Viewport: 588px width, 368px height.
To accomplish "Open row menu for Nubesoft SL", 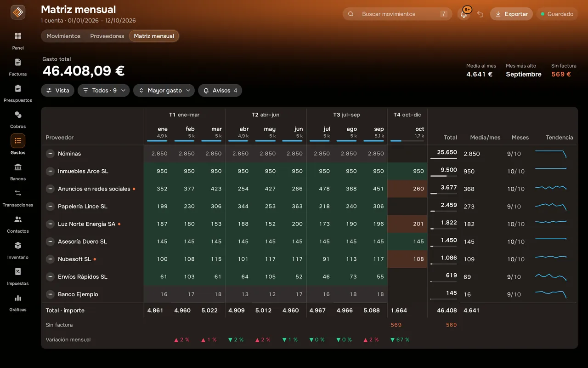I will [x=50, y=259].
